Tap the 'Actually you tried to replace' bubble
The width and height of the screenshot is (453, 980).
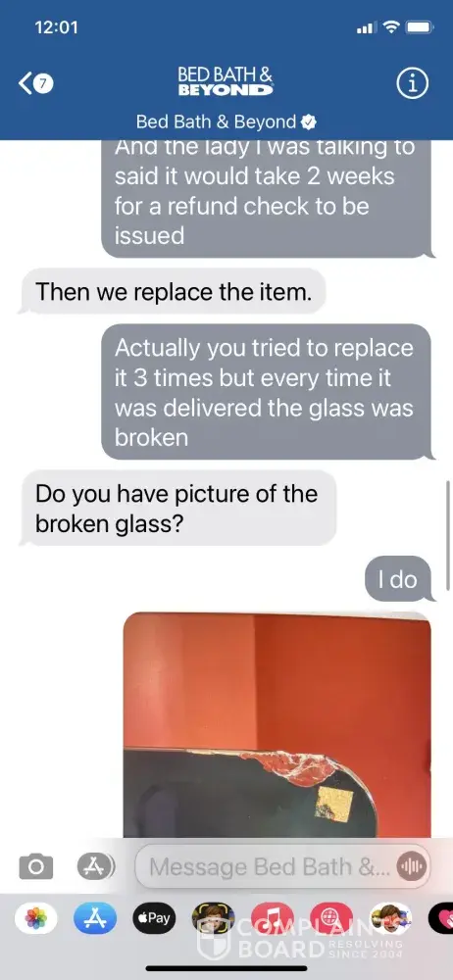[x=268, y=392]
